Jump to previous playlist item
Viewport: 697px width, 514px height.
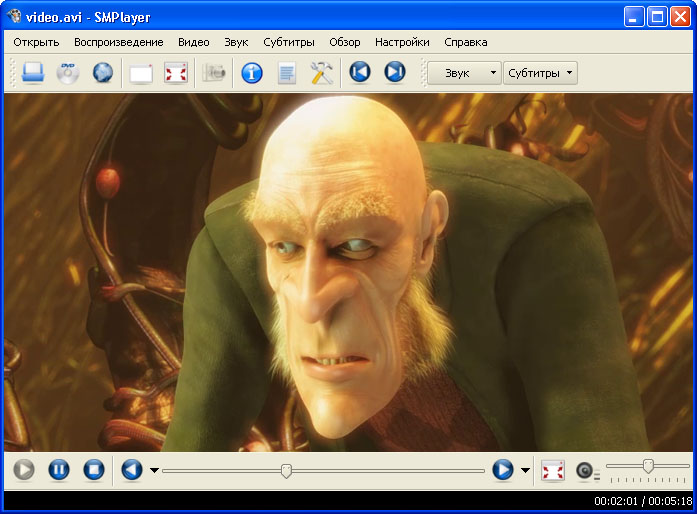click(360, 72)
